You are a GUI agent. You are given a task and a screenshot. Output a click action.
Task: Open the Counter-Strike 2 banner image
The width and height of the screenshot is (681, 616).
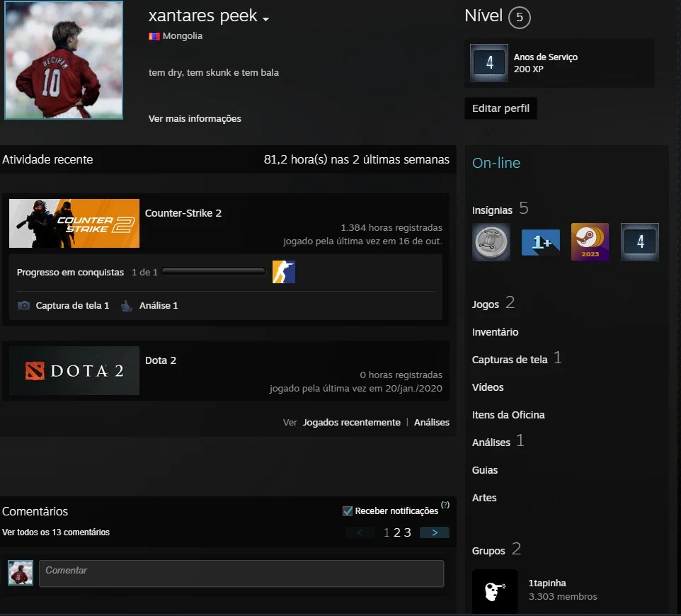(x=74, y=223)
